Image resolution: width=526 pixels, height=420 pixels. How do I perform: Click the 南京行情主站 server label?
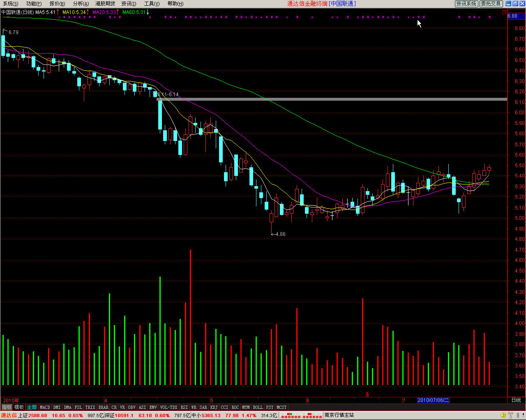pos(339,415)
